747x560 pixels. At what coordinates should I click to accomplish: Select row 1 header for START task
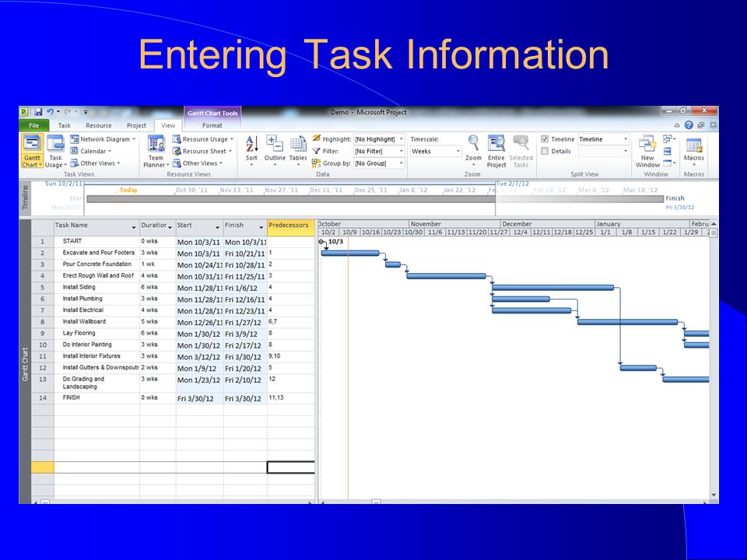point(42,241)
